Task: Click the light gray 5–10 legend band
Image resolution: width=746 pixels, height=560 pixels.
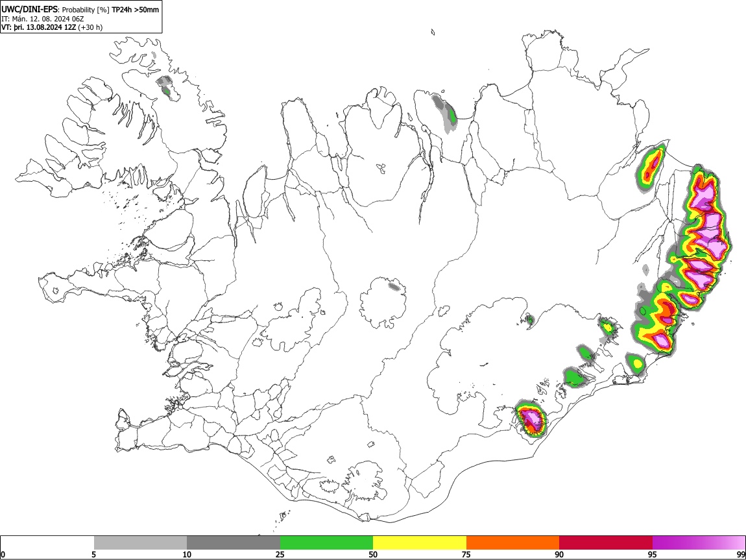Action: point(140,543)
